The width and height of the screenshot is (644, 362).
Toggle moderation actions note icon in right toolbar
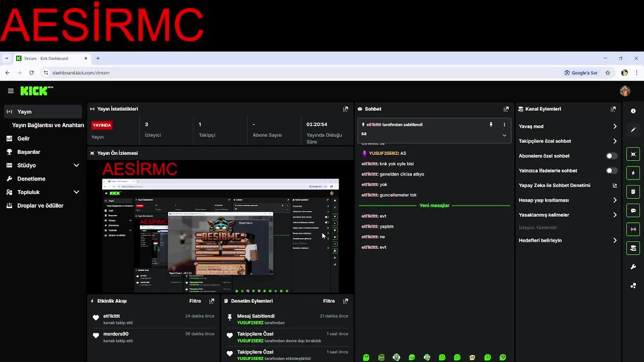click(633, 192)
